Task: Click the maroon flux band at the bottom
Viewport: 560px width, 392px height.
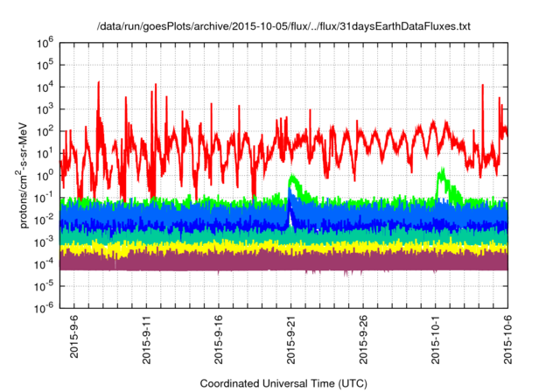Action: coord(283,262)
